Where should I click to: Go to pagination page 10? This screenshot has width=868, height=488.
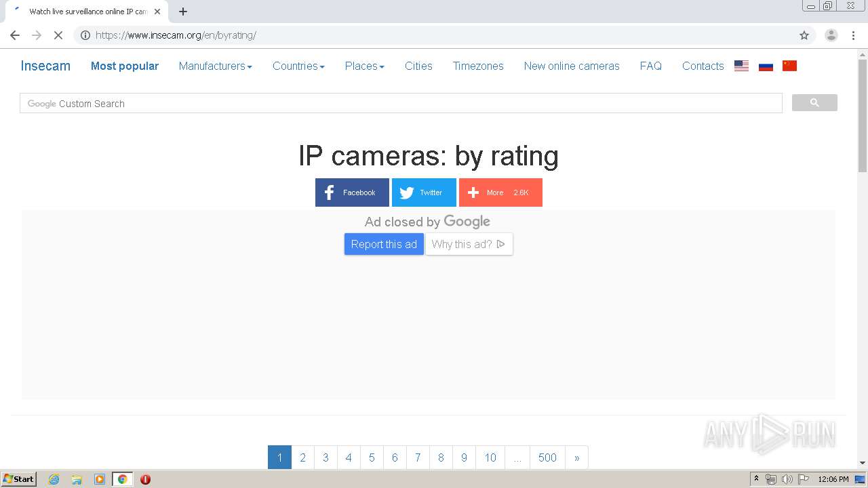pyautogui.click(x=490, y=457)
